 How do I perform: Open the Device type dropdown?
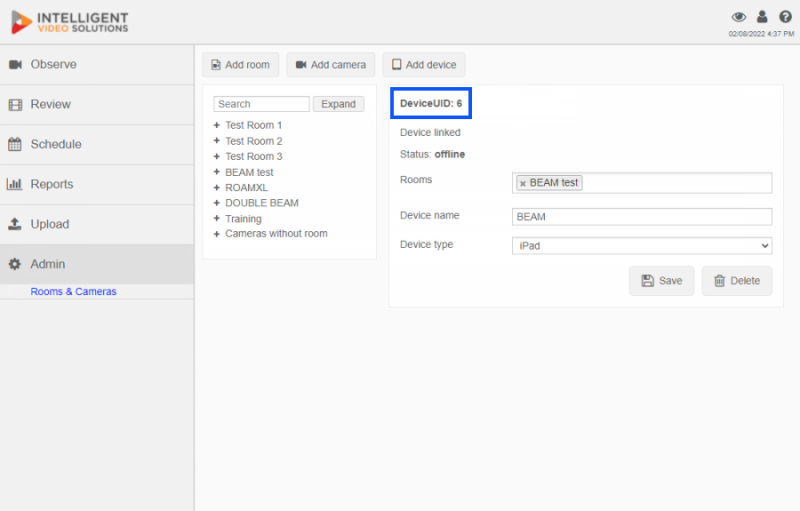pos(642,246)
